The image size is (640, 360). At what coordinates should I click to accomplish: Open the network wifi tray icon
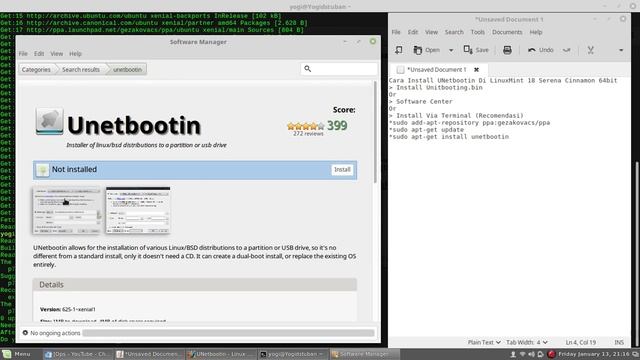(x=522, y=354)
